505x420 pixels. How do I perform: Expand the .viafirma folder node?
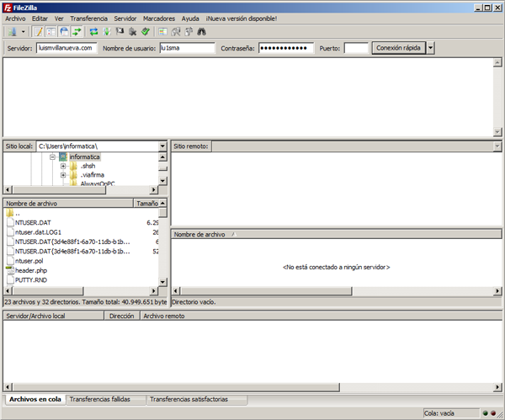63,175
